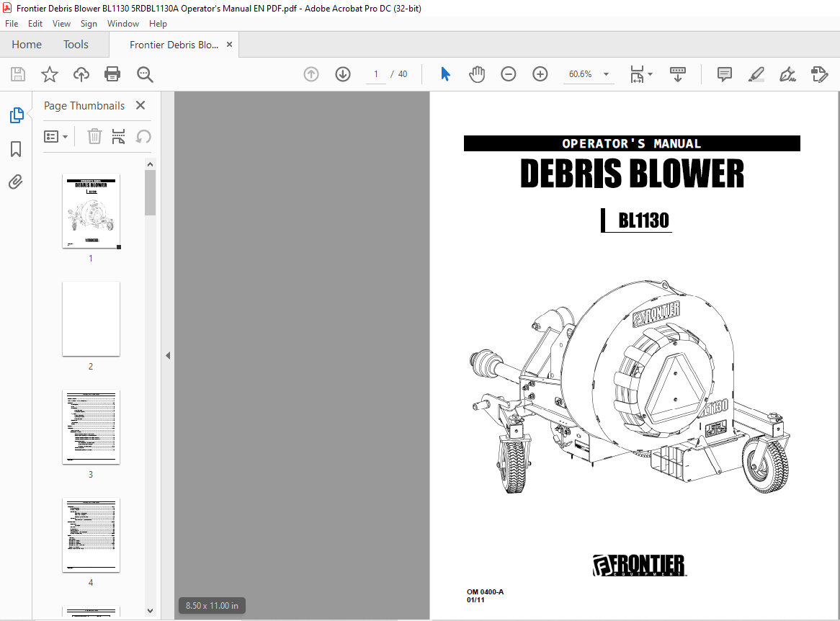Go to previous page arrow
The width and height of the screenshot is (840, 621).
pos(310,74)
